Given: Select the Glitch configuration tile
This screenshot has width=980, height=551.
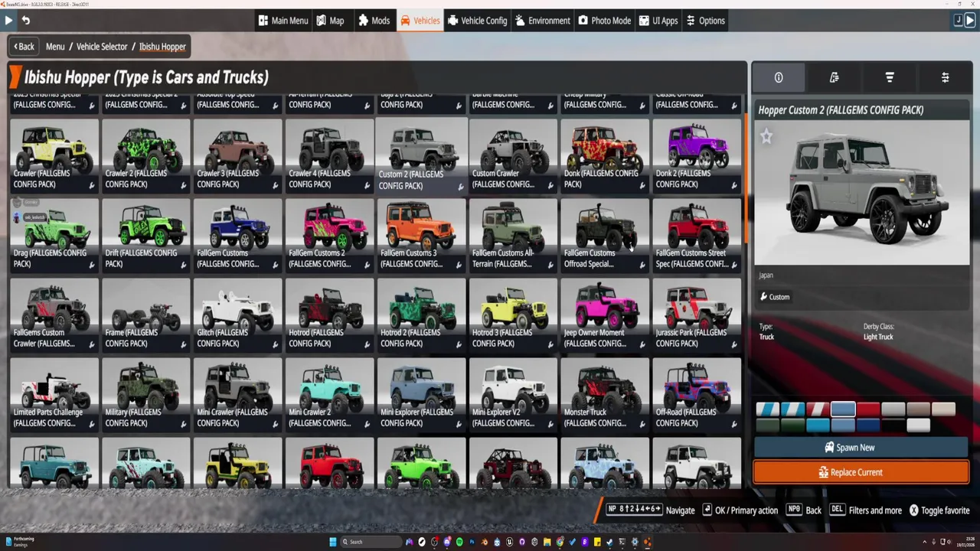Looking at the screenshot, I should click(x=237, y=315).
